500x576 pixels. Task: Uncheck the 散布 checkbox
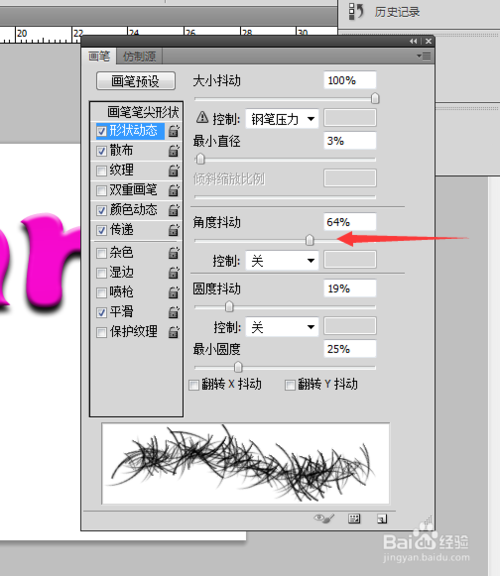(101, 151)
